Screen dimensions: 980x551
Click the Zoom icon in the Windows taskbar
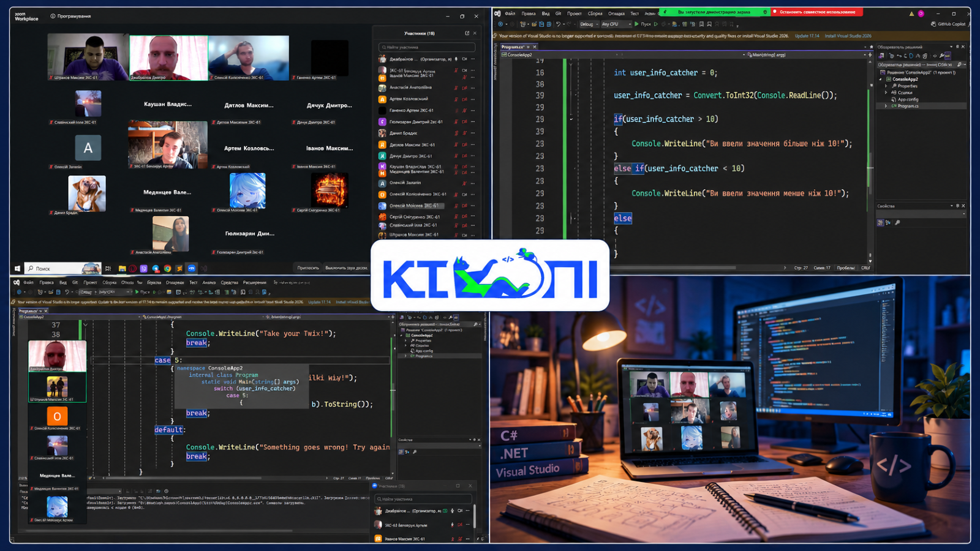pyautogui.click(x=192, y=268)
